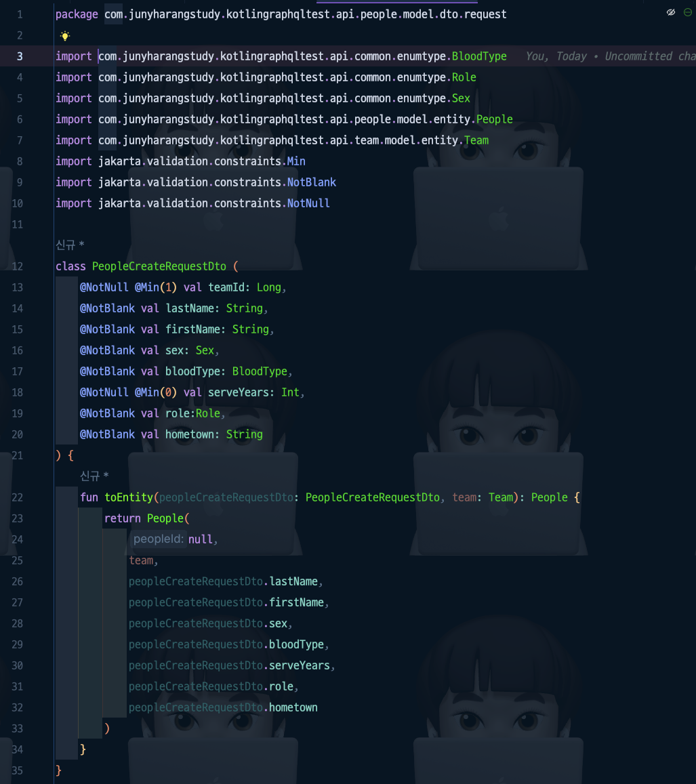This screenshot has width=696, height=784.
Task: Click the 'Long' type on line 13
Action: [269, 287]
